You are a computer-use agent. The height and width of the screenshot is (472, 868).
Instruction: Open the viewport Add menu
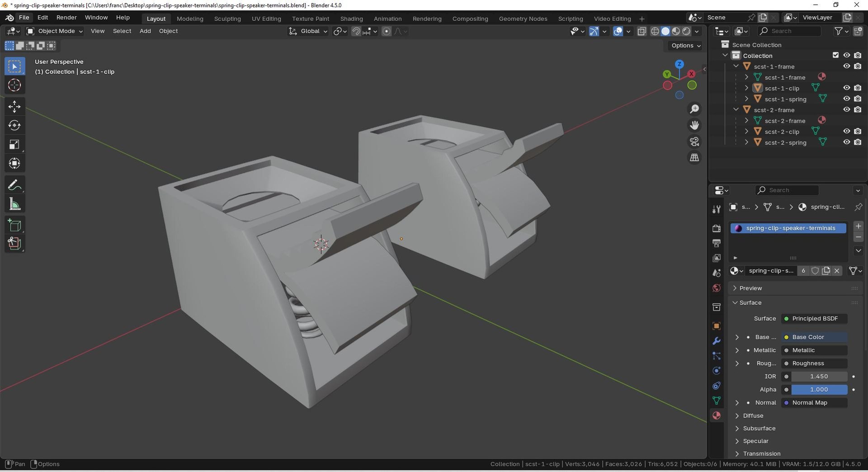tap(145, 31)
